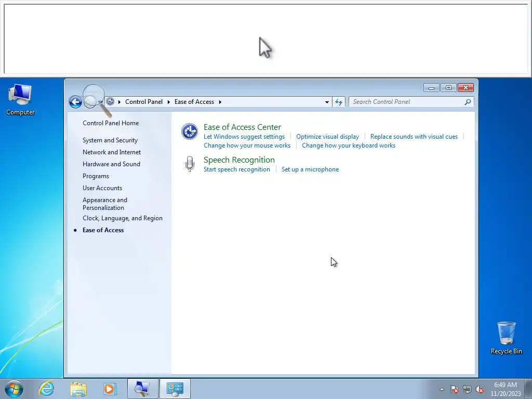Open Network and Internet category

click(x=112, y=152)
